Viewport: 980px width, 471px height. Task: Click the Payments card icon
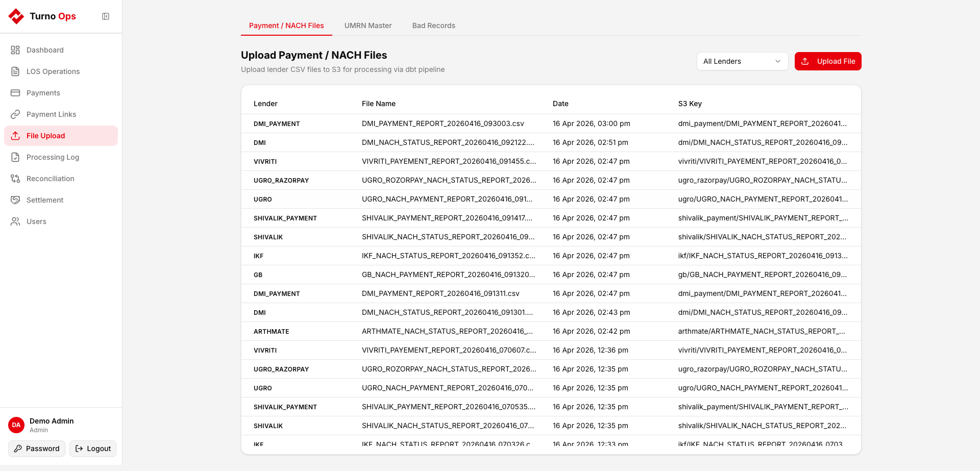(15, 93)
